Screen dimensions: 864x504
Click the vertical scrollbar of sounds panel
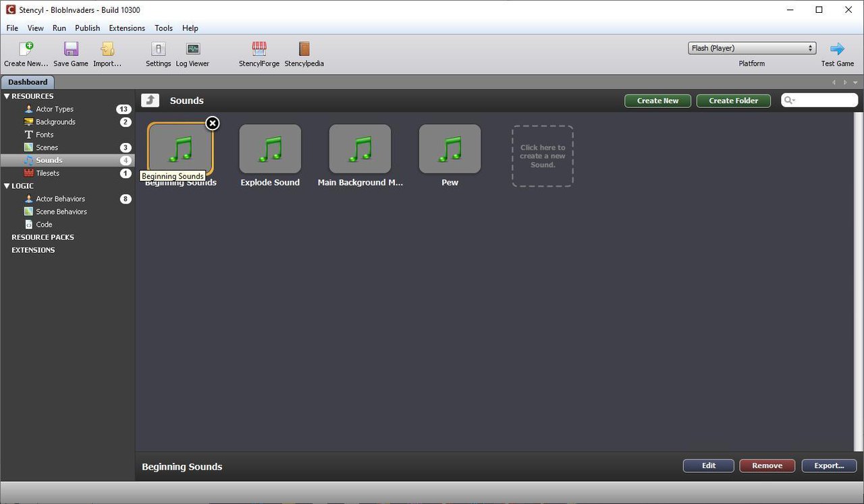click(x=859, y=282)
